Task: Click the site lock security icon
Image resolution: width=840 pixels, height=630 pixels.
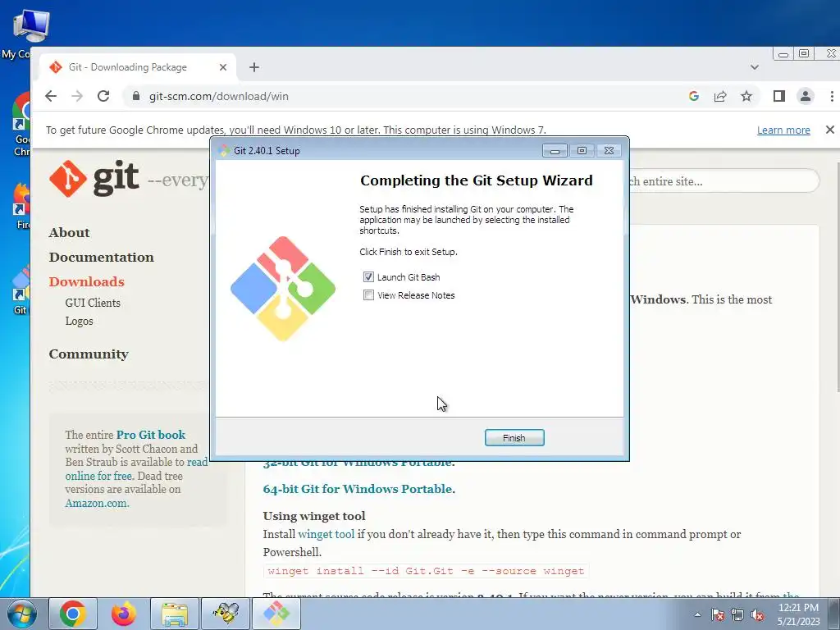Action: 136,96
